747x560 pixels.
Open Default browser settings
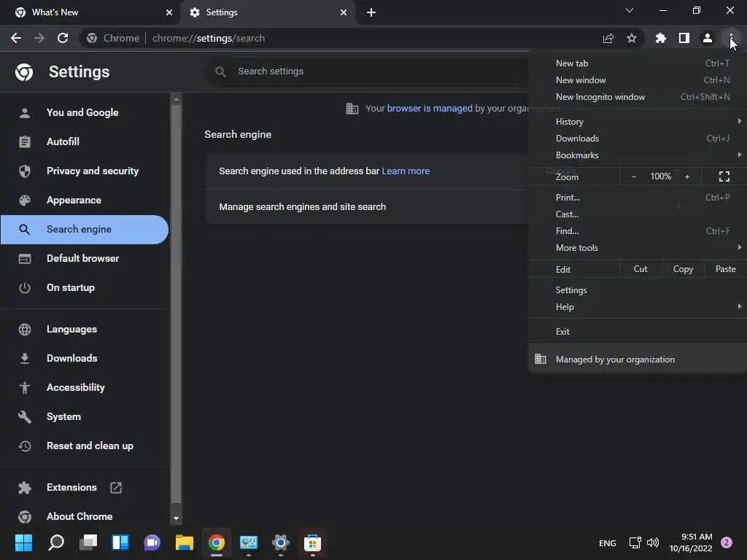[x=85, y=259]
